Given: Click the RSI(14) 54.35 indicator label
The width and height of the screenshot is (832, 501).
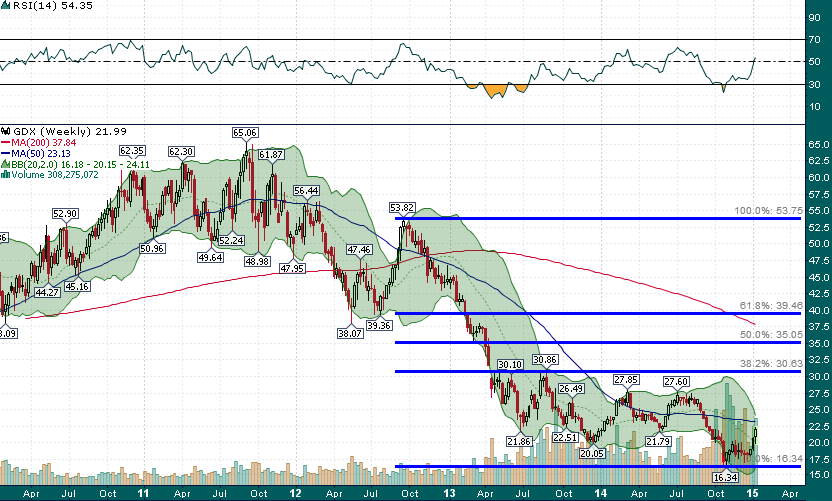Looking at the screenshot, I should (47, 6).
